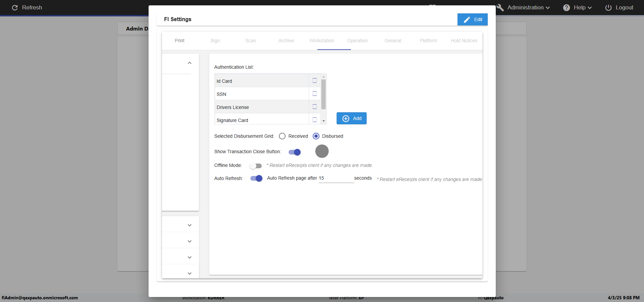Screen dimensions: 644x302
Task: Click the restart note beside Offline Mode
Action: coord(320,165)
